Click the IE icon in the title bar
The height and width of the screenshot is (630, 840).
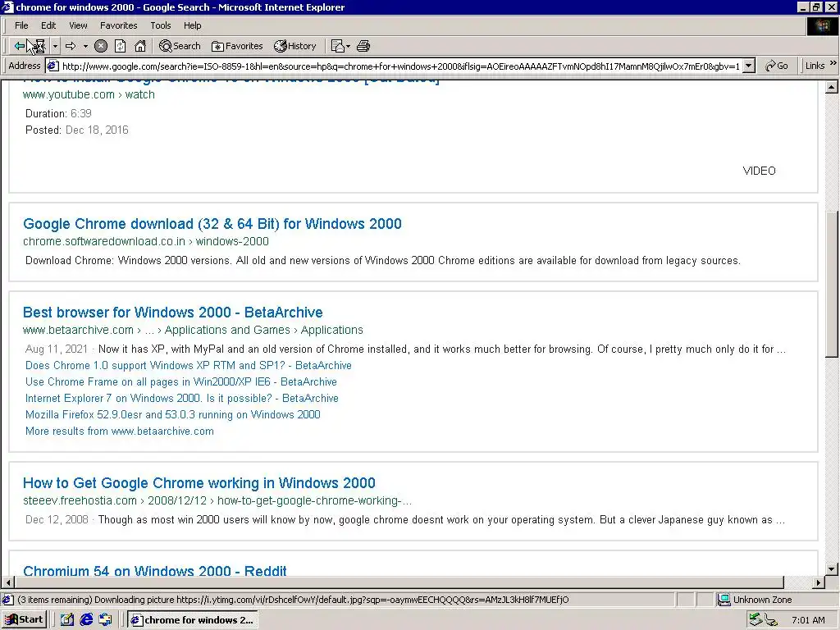click(x=7, y=7)
